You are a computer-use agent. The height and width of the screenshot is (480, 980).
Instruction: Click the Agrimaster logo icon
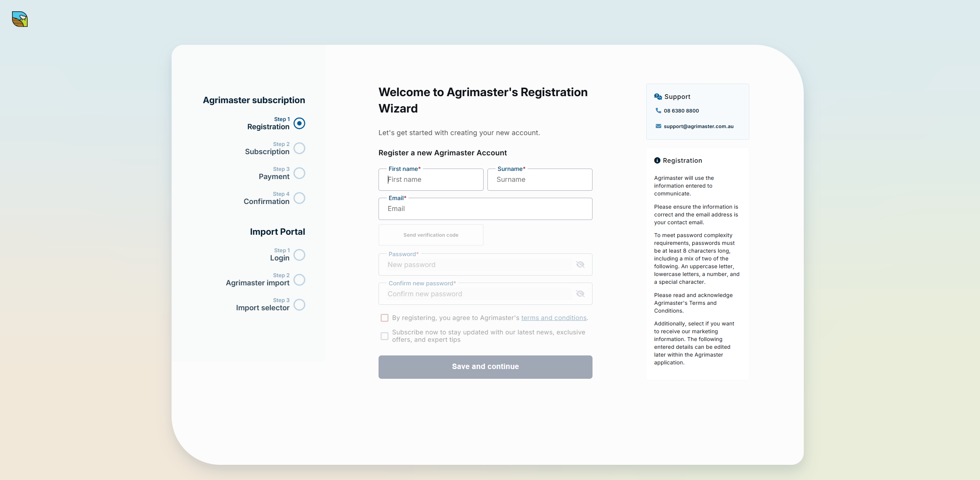[20, 19]
